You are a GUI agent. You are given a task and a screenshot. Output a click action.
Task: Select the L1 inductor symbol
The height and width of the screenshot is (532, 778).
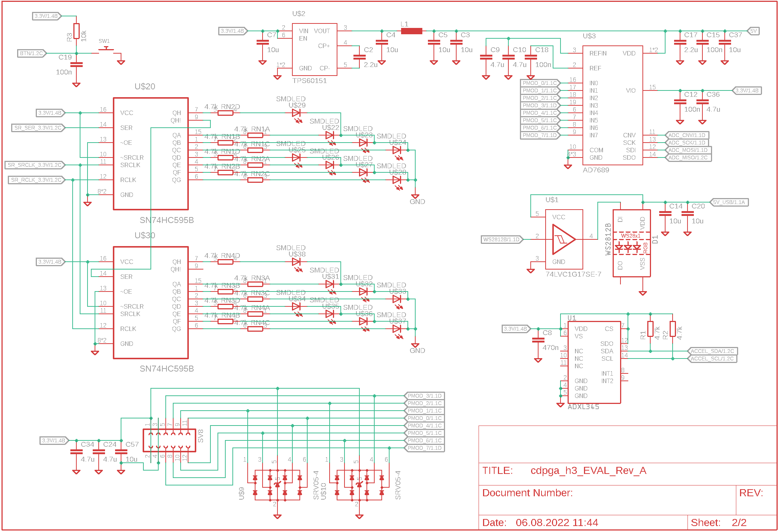click(x=412, y=31)
